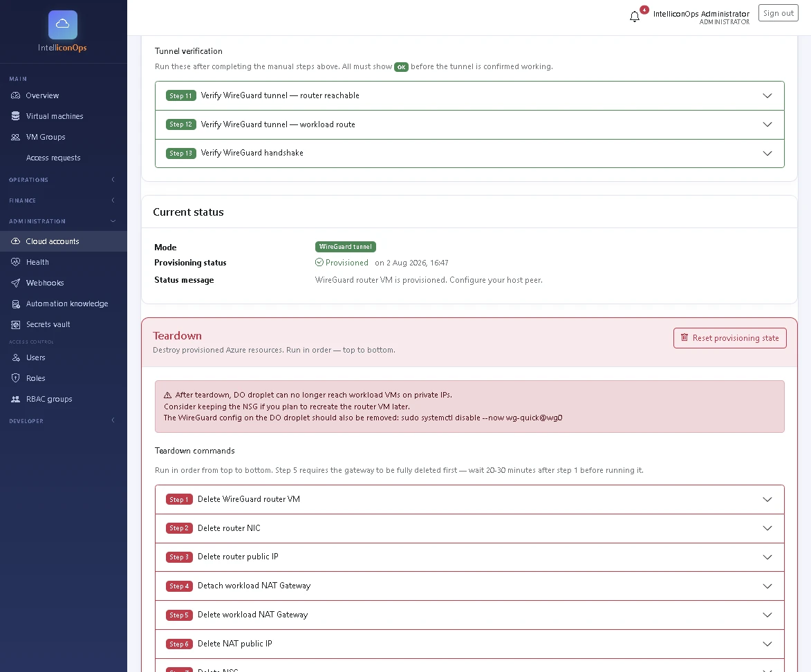Click the Health heartbeat icon
This screenshot has height=672, width=811.
pos(15,262)
